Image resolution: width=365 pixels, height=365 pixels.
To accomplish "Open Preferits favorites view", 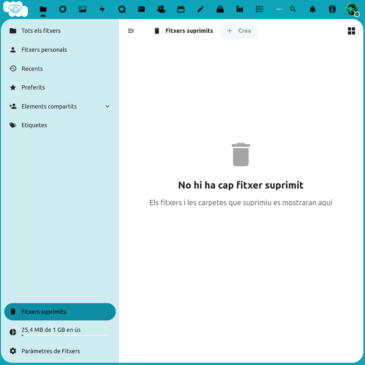I will pyautogui.click(x=60, y=87).
